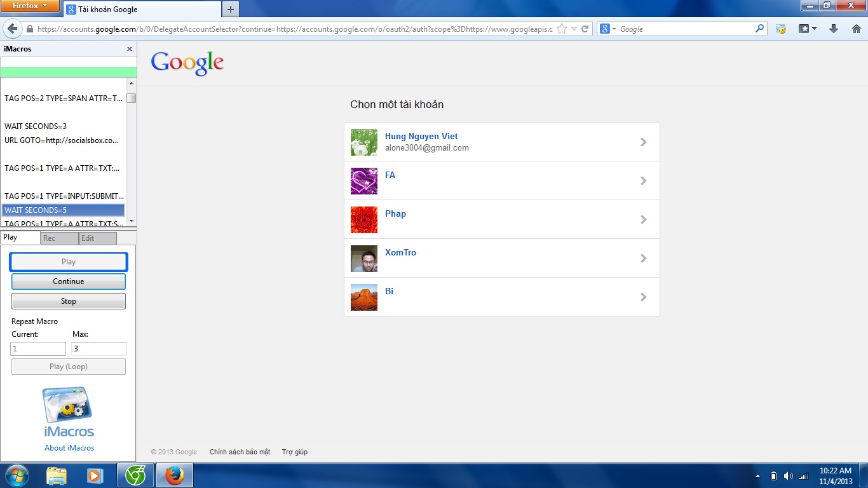
Task: Select the macro line WAIT SECONDS=3
Action: pos(64,126)
